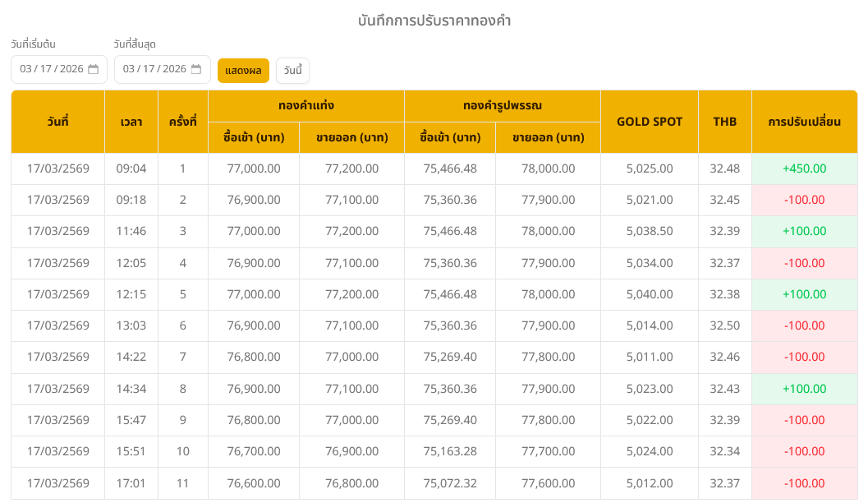Click the 09:04 time cell
868x503 pixels.
[x=131, y=168]
